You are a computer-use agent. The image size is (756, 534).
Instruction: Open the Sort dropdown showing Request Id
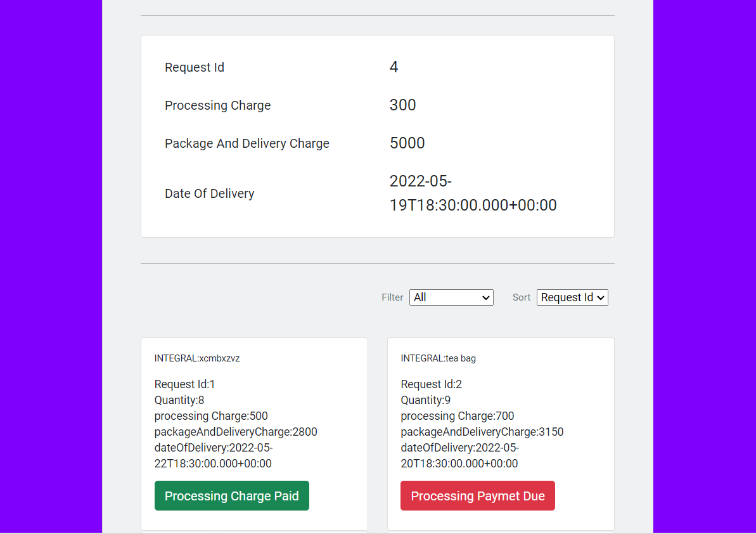[x=572, y=297]
